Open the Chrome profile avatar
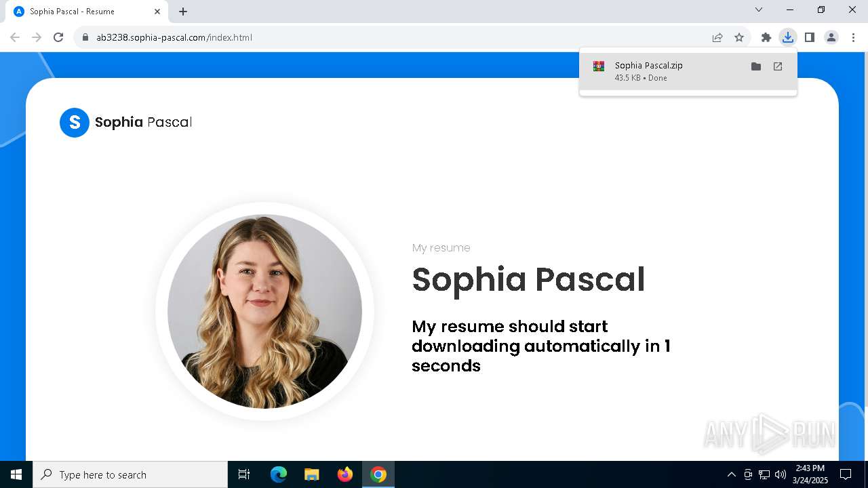 (831, 37)
